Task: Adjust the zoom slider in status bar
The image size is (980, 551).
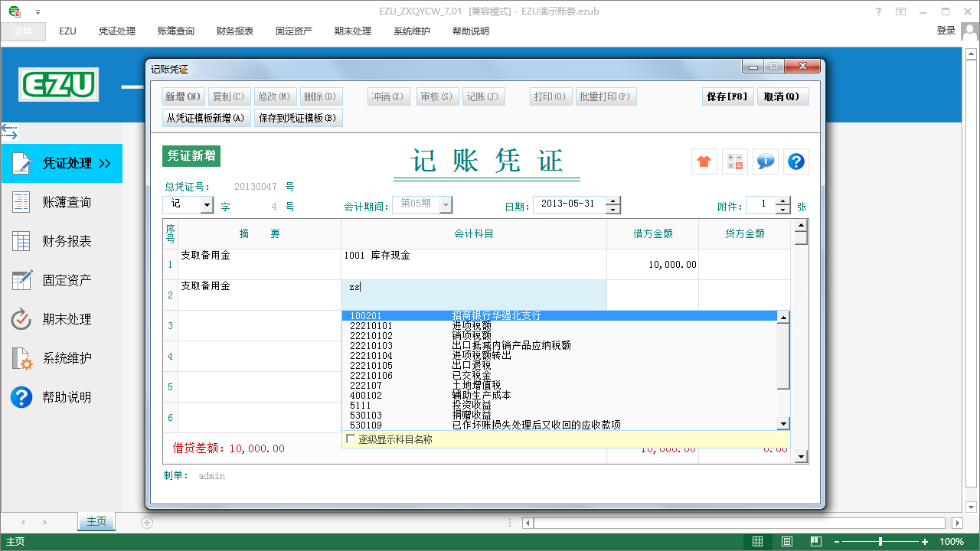Action: coord(880,542)
